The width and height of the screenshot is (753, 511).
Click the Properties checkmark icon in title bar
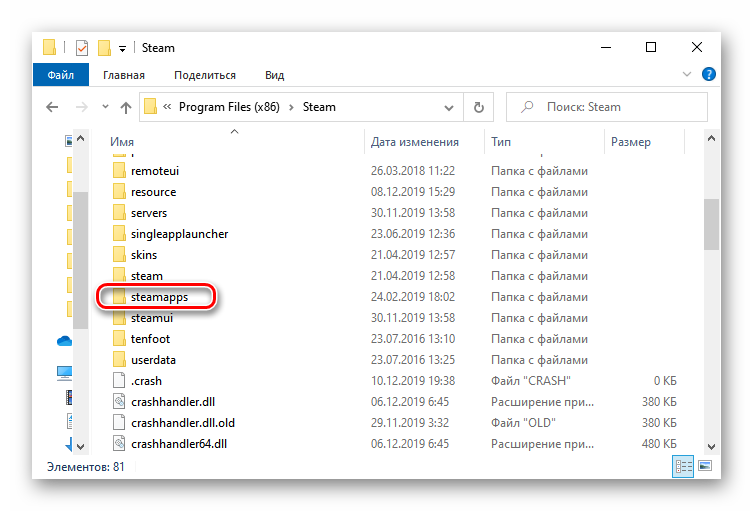82,48
